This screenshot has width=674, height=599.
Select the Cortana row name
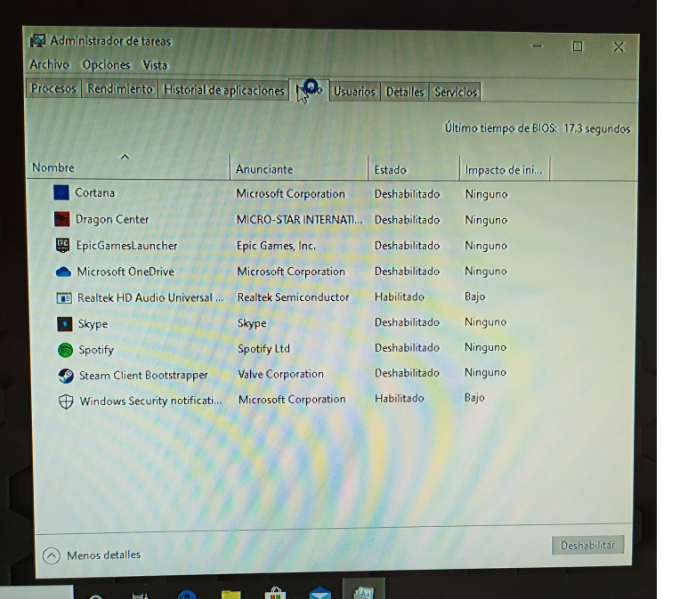[x=95, y=193]
